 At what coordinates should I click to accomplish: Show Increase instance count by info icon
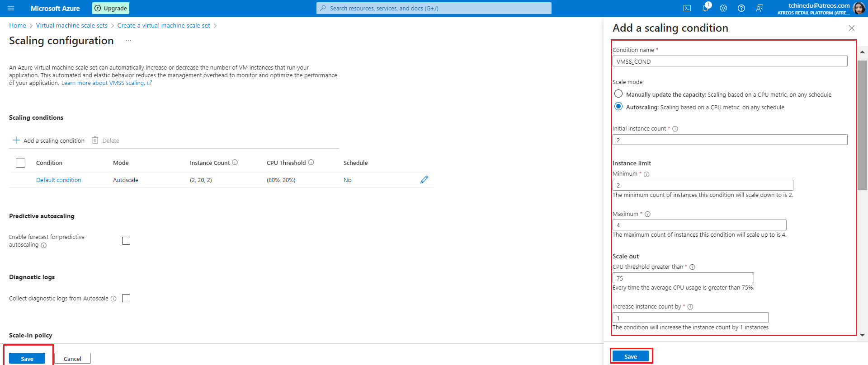(690, 307)
